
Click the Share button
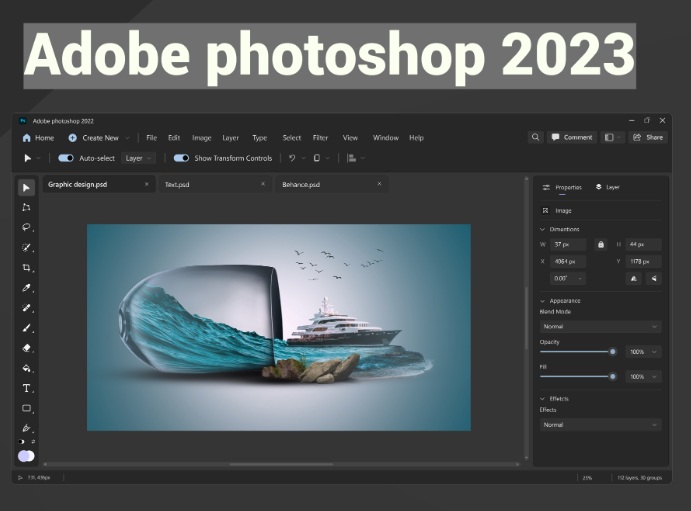(x=648, y=137)
